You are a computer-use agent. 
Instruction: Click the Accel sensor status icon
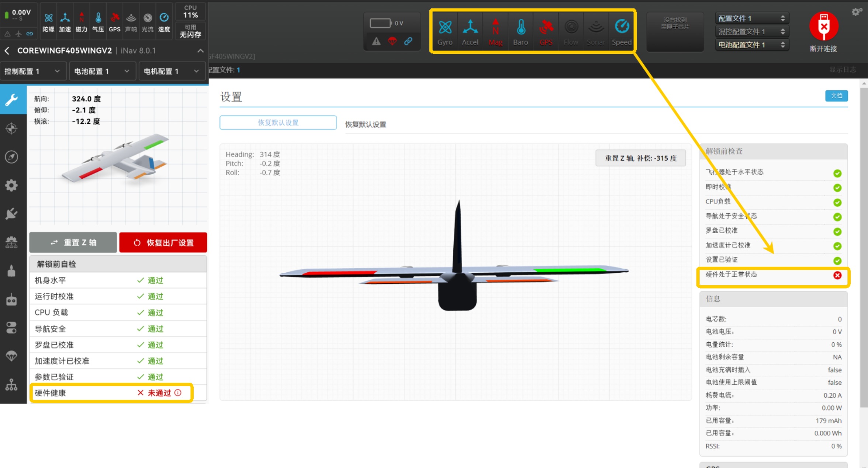pos(470,32)
